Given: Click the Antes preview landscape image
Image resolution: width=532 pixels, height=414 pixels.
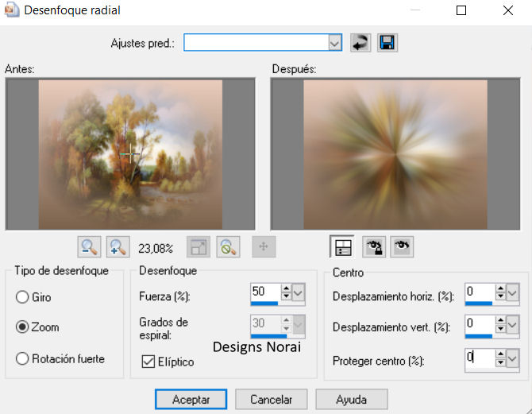Looking at the screenshot, I should click(x=130, y=154).
